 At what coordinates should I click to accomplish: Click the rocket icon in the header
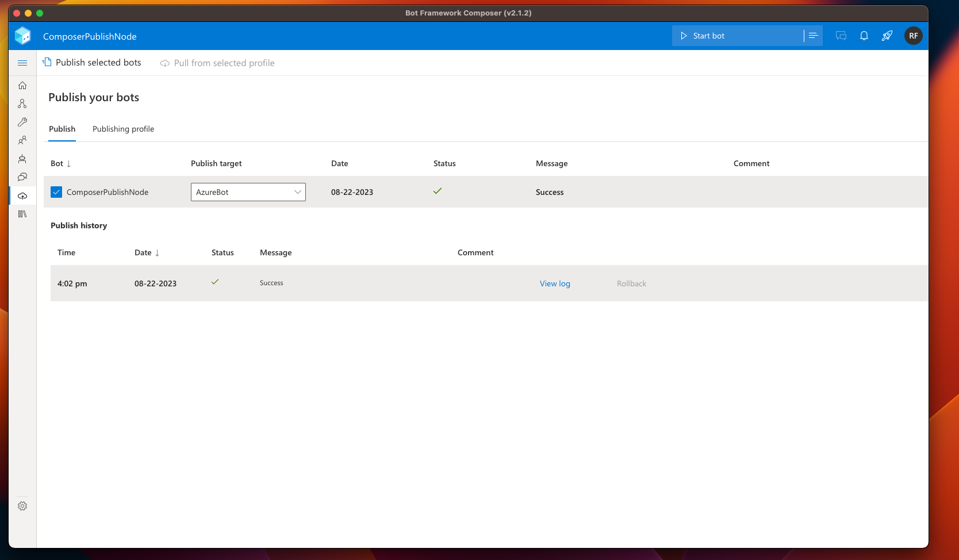click(887, 35)
